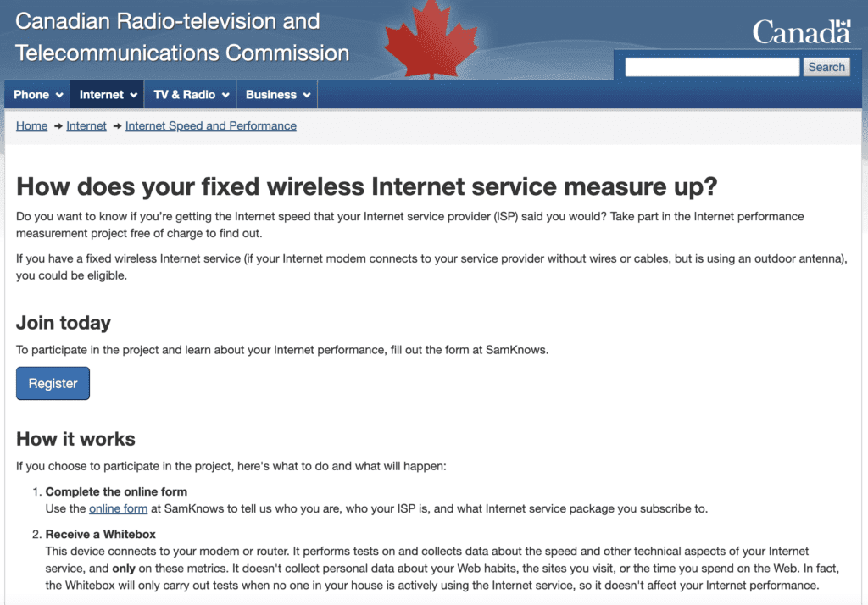Open the Internet breadcrumb link
This screenshot has width=868, height=605.
tap(86, 125)
